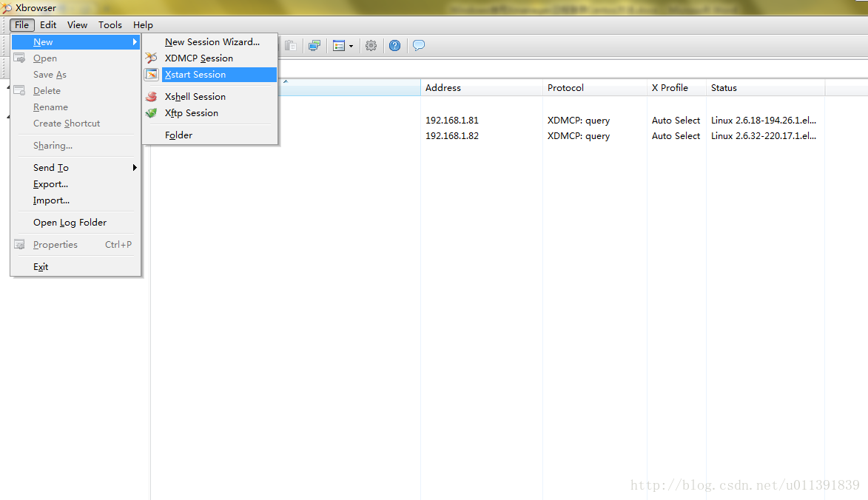Open the Help menu
Image resolution: width=868 pixels, height=500 pixels.
(x=143, y=25)
